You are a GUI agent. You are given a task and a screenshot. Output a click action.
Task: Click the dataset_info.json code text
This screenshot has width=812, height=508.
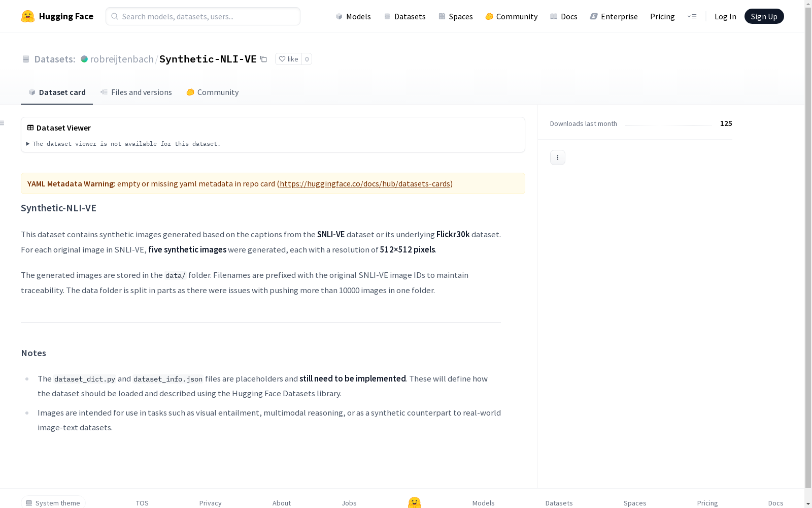coord(168,379)
